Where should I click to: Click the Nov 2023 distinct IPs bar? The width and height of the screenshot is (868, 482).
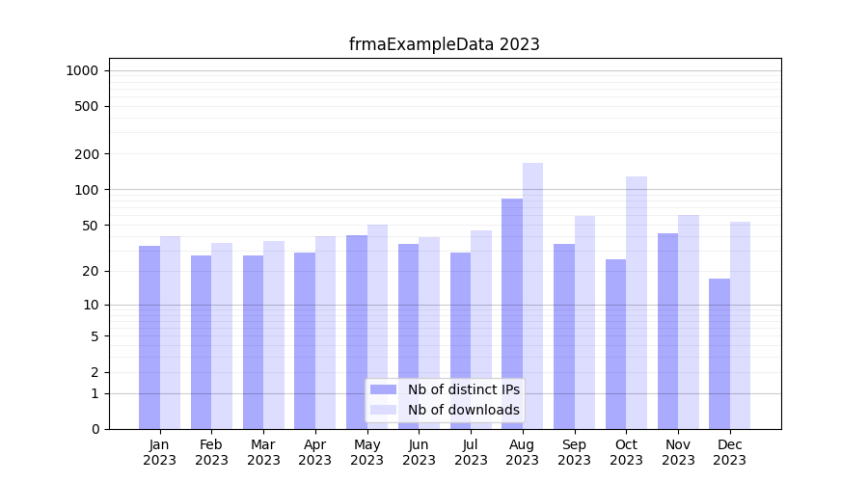click(x=667, y=331)
